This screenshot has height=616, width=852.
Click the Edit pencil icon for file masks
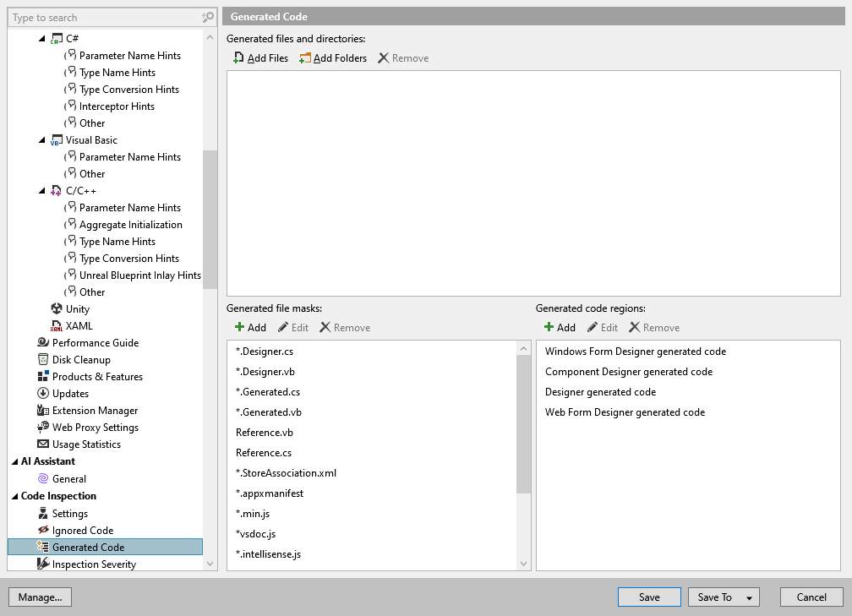285,327
